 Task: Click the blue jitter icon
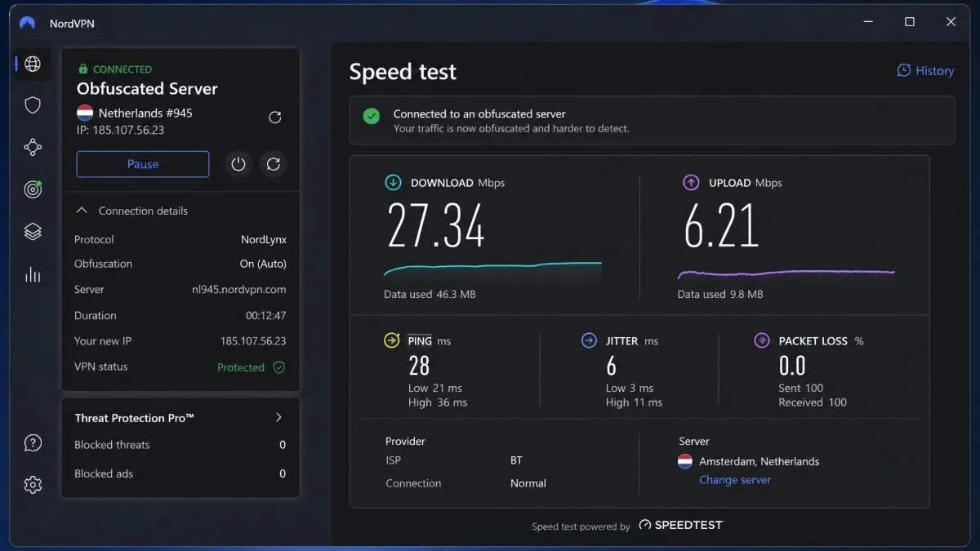coord(589,340)
